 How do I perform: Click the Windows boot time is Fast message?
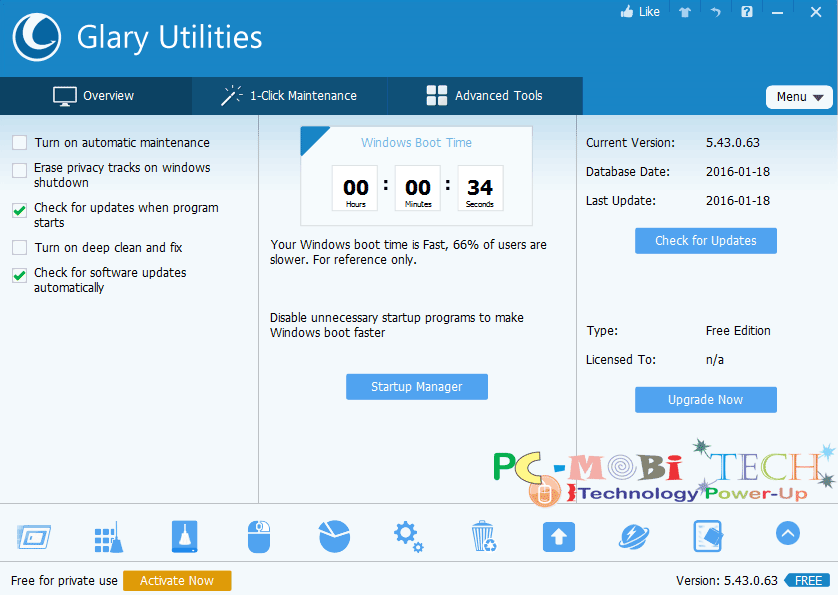(x=408, y=252)
